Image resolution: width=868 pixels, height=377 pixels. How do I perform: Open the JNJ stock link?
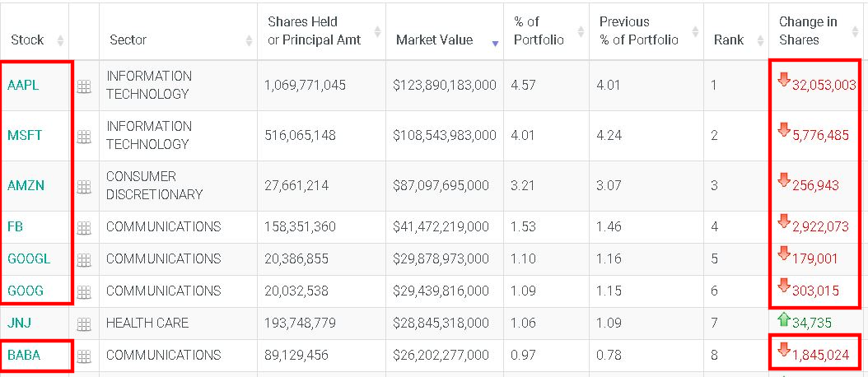pyautogui.click(x=20, y=323)
